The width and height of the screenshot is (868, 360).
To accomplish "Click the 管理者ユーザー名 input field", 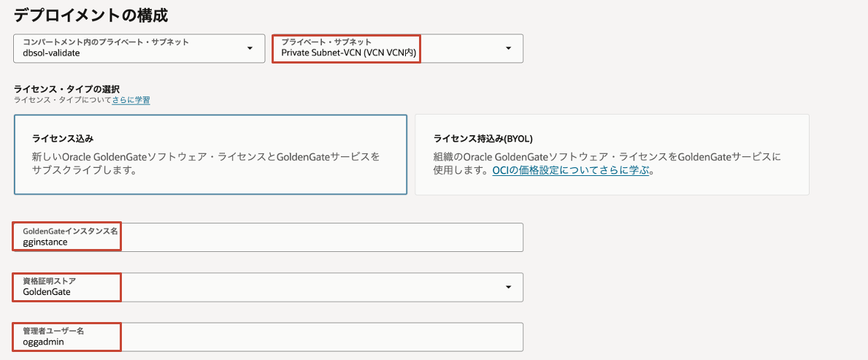I will [268, 337].
